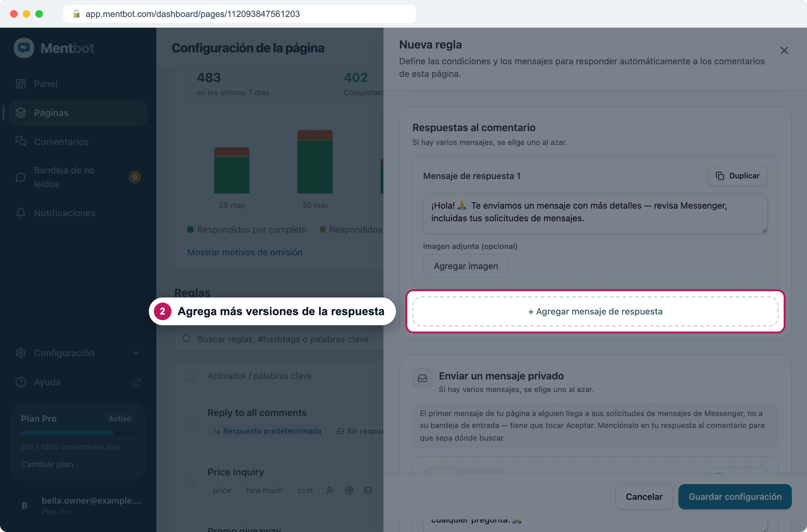Click the Duplicar button for Mensaje 1
The image size is (807, 532).
737,176
